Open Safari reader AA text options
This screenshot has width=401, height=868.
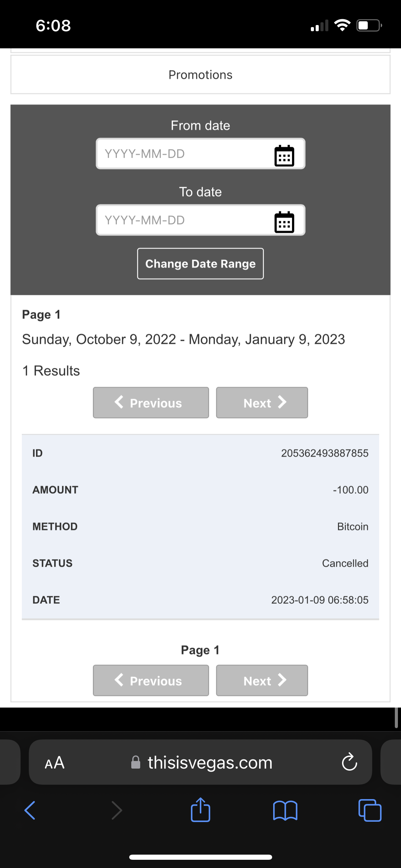55,763
